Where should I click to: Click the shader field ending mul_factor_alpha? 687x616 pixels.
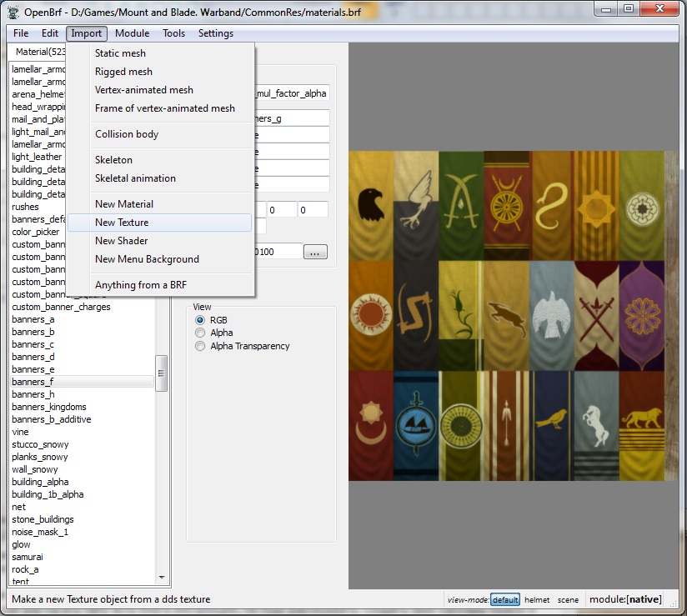pos(292,93)
